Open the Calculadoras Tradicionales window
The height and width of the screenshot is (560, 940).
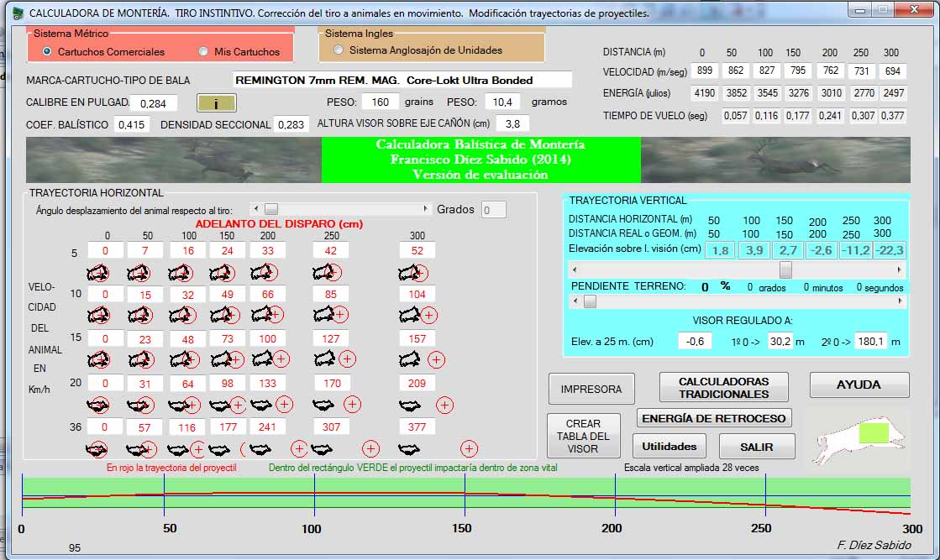tap(723, 388)
